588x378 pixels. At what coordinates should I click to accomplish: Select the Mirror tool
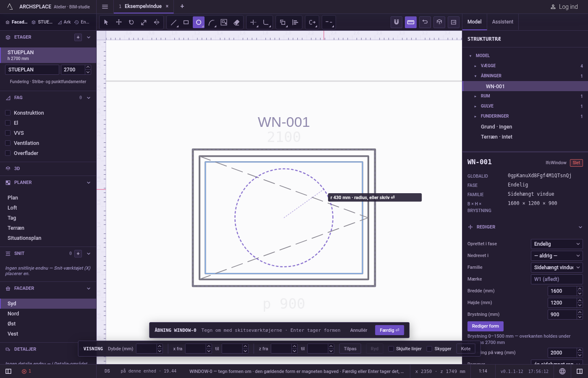[157, 22]
